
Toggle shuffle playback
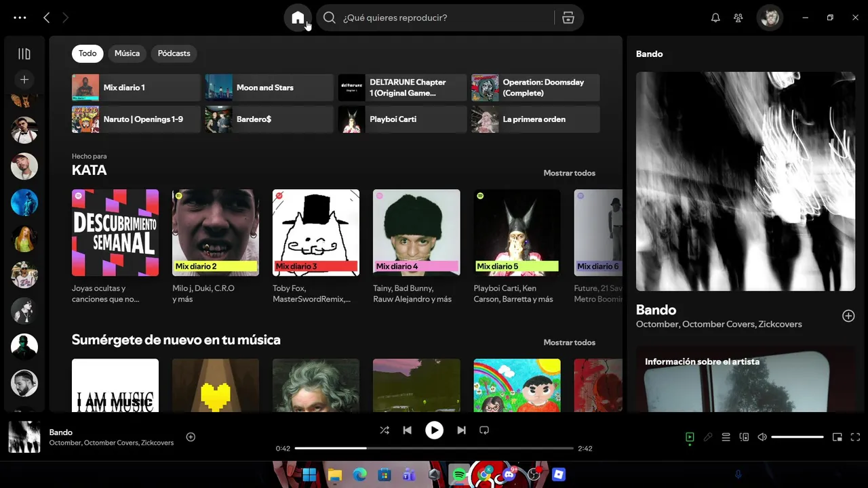tap(384, 430)
